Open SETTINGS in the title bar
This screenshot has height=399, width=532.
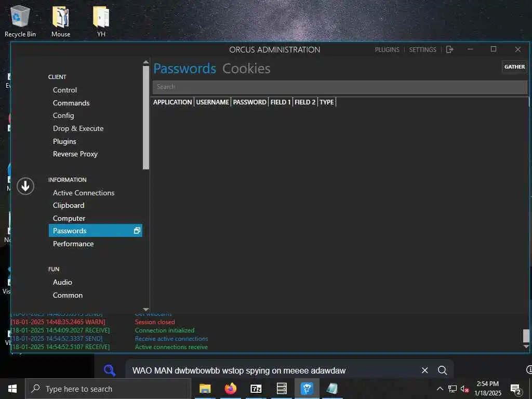(422, 49)
